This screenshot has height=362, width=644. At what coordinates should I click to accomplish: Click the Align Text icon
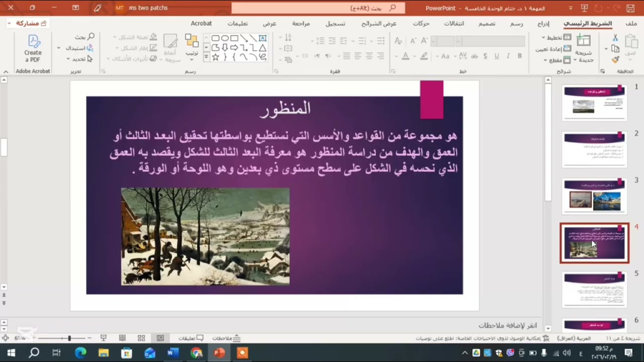[x=288, y=48]
